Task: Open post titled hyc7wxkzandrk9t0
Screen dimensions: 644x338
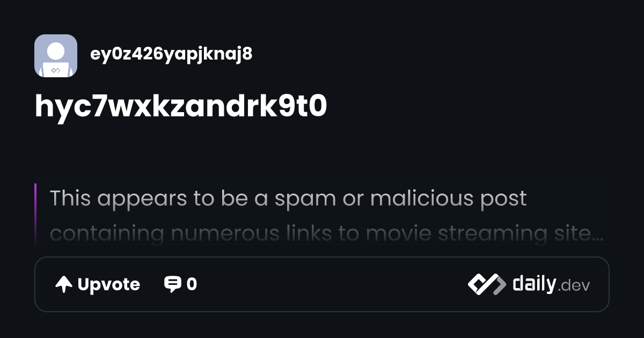Action: click(x=181, y=107)
